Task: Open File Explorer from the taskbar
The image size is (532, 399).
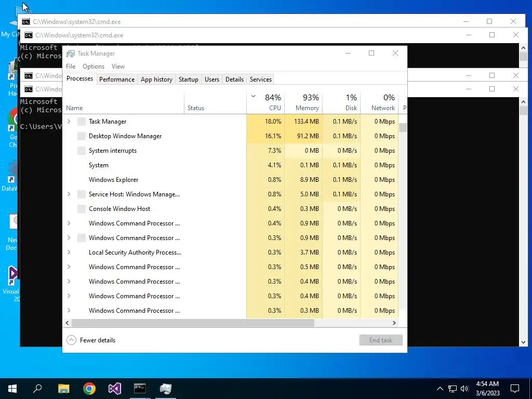Action: coord(63,389)
